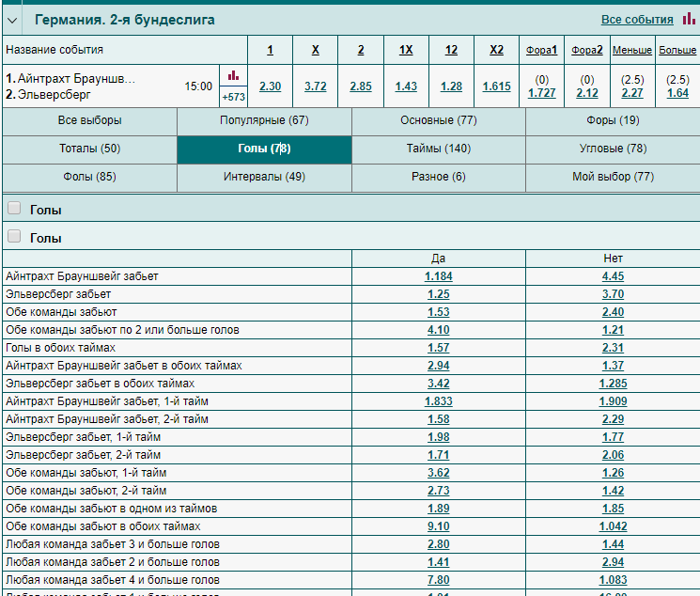700x596 pixels.
Task: Select draw odds 3.72
Action: (x=316, y=86)
